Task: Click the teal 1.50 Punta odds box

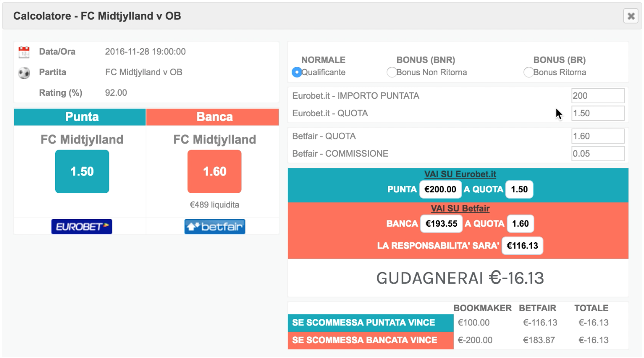Action: (82, 171)
